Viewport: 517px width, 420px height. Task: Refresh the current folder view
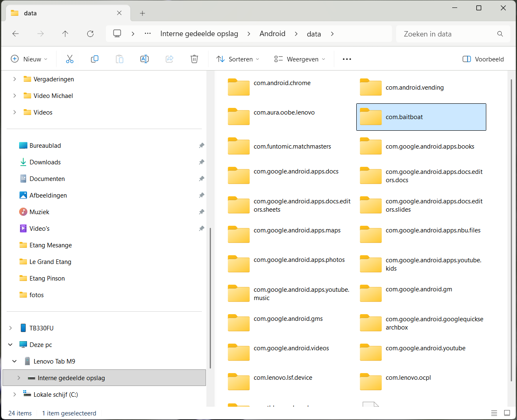(90, 34)
